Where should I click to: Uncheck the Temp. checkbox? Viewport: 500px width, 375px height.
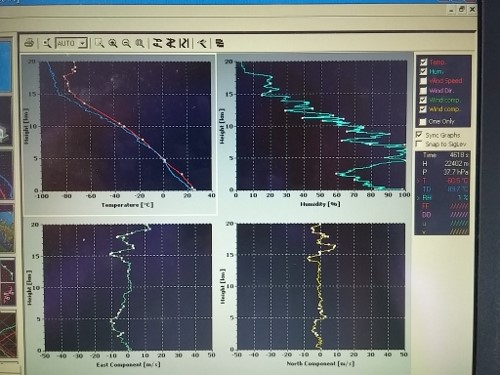point(423,62)
